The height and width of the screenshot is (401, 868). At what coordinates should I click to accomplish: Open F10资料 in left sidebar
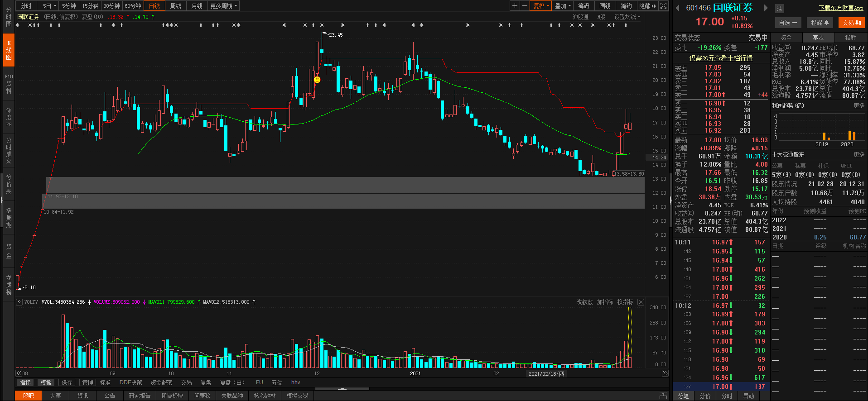[x=9, y=84]
